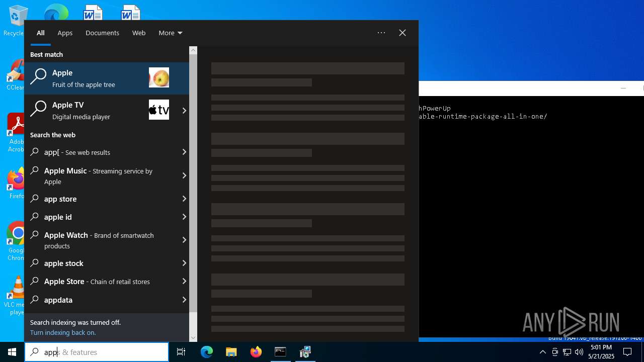
Task: Open the taskbar clock and date
Action: point(601,352)
